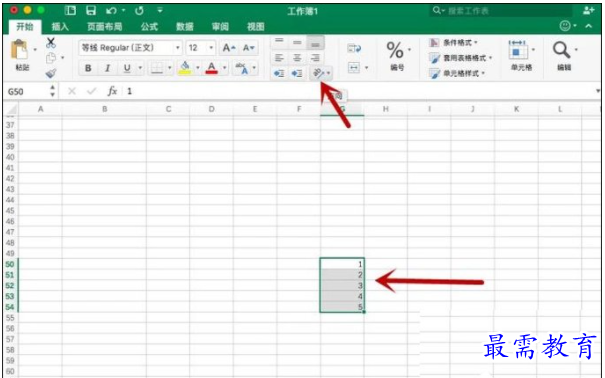Open font color dropdown arrow

pyautogui.click(x=225, y=68)
